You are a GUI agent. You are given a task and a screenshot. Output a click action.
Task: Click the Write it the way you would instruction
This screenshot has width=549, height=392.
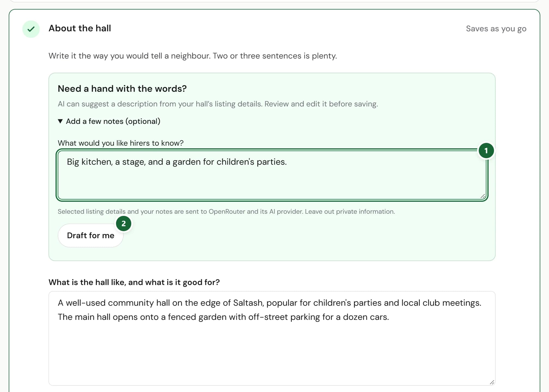[193, 56]
